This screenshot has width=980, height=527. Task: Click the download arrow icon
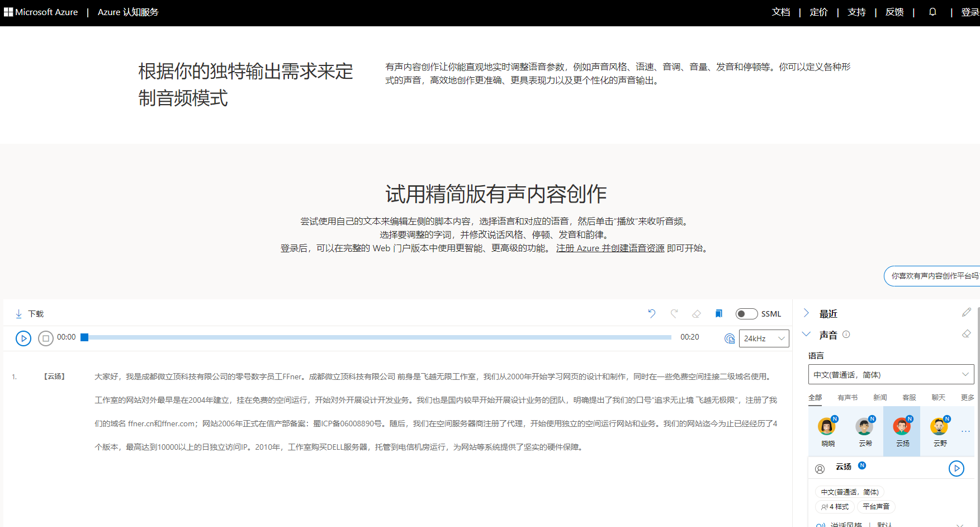coord(19,314)
